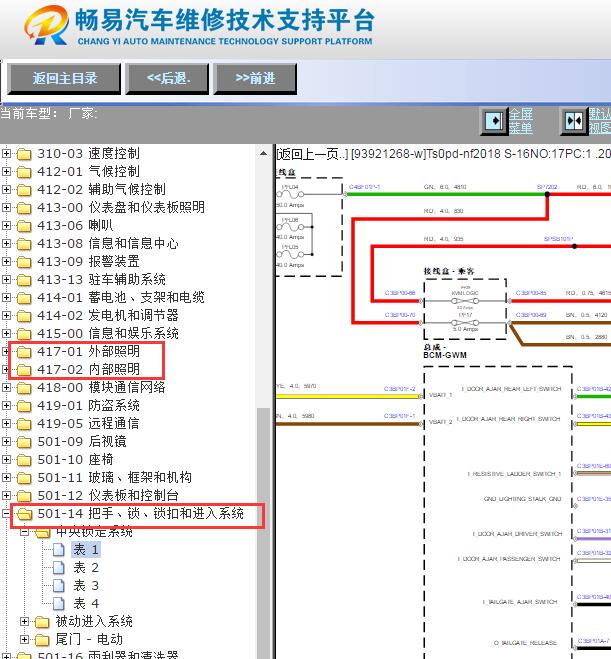
Task: Go back with the <<后退 button
Action: (167, 78)
